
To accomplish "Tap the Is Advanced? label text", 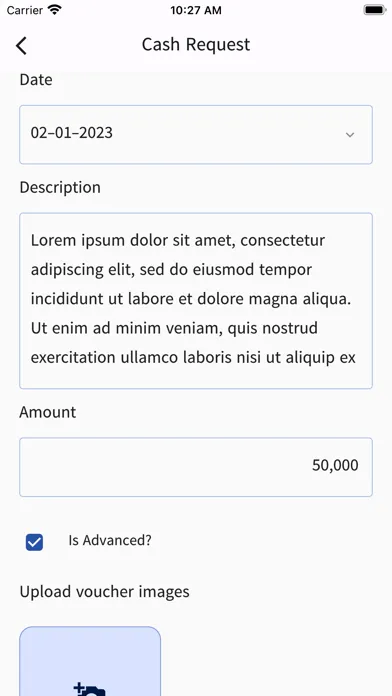I will 110,540.
